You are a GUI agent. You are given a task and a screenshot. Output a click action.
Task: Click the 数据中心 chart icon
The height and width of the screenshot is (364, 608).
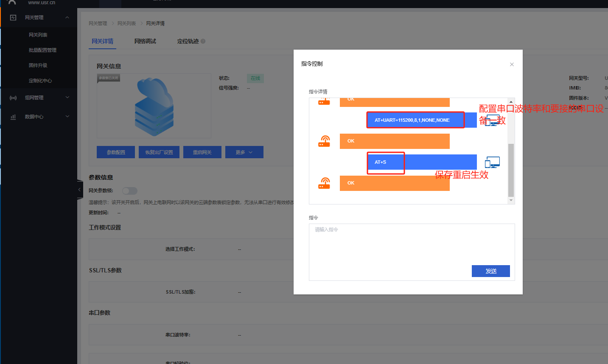pyautogui.click(x=13, y=117)
